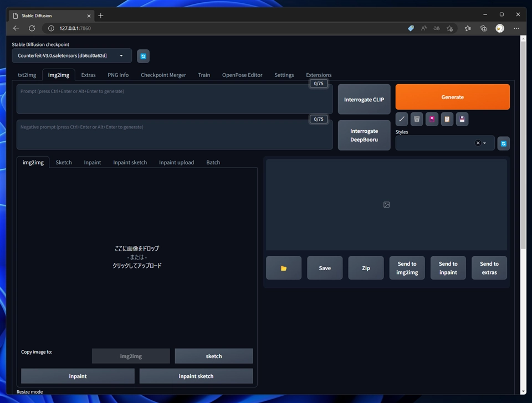
Task: Go to the PNG Info tab
Action: point(118,75)
